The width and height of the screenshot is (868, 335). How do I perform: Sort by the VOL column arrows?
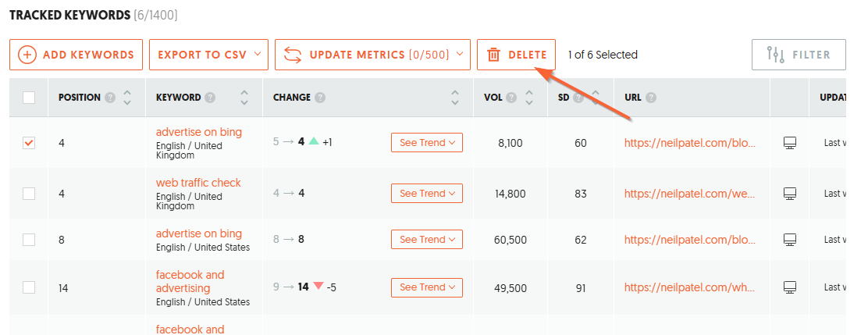tap(529, 98)
